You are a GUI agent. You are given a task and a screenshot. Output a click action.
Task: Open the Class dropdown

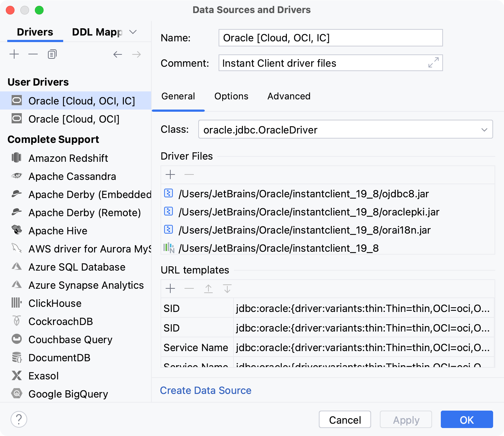(x=484, y=129)
